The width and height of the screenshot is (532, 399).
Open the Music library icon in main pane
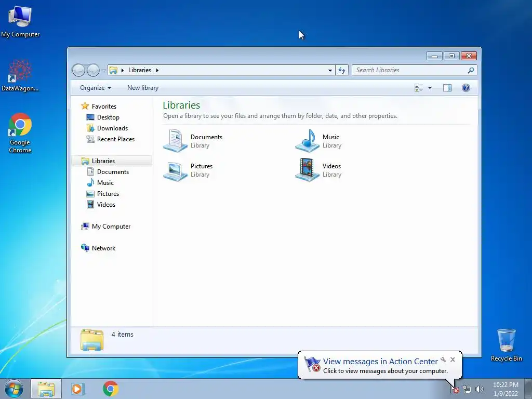click(x=308, y=140)
